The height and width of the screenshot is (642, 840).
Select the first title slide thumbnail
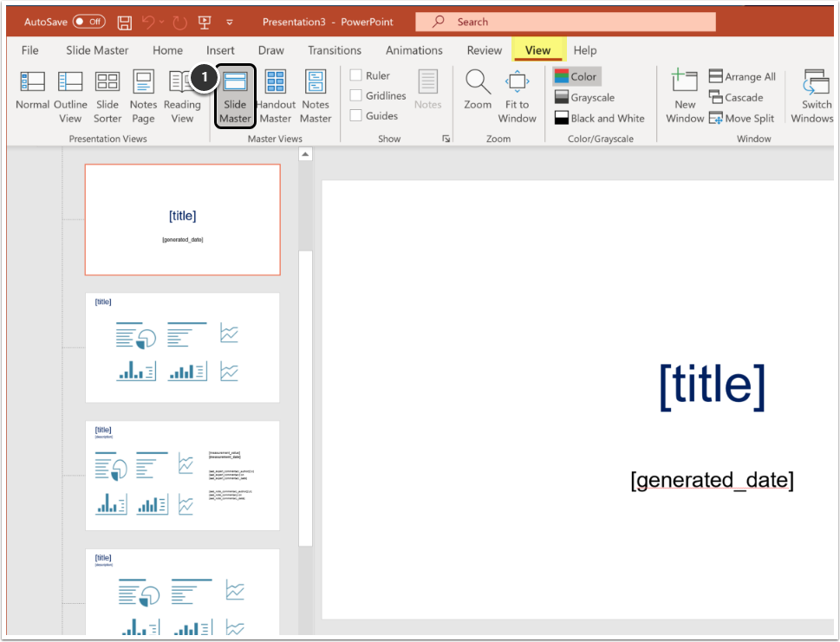182,219
